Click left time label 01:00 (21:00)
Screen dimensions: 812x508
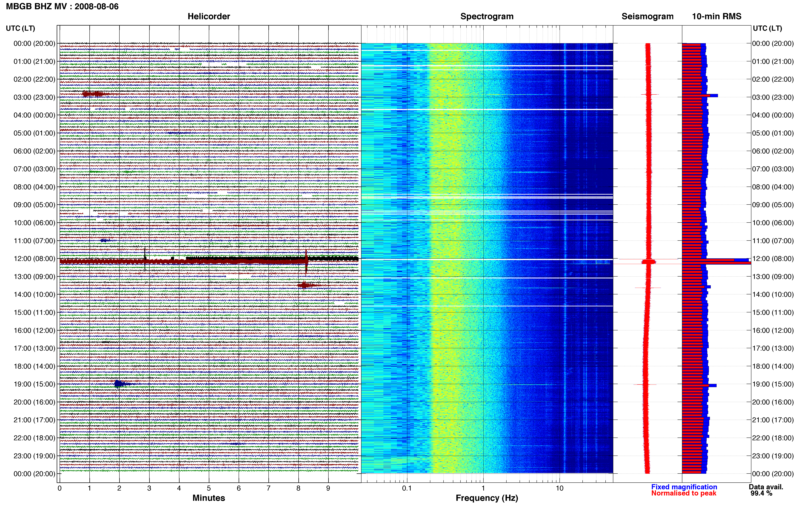pyautogui.click(x=34, y=62)
